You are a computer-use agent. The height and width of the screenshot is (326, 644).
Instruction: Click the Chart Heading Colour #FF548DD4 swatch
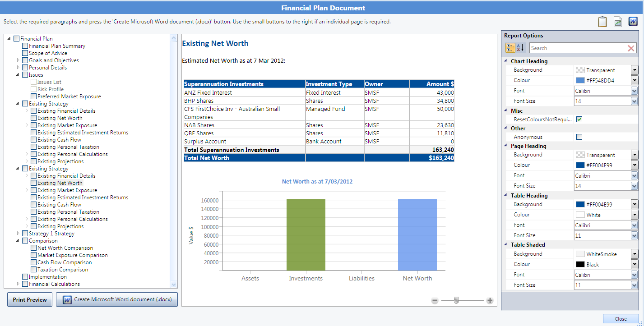point(580,80)
